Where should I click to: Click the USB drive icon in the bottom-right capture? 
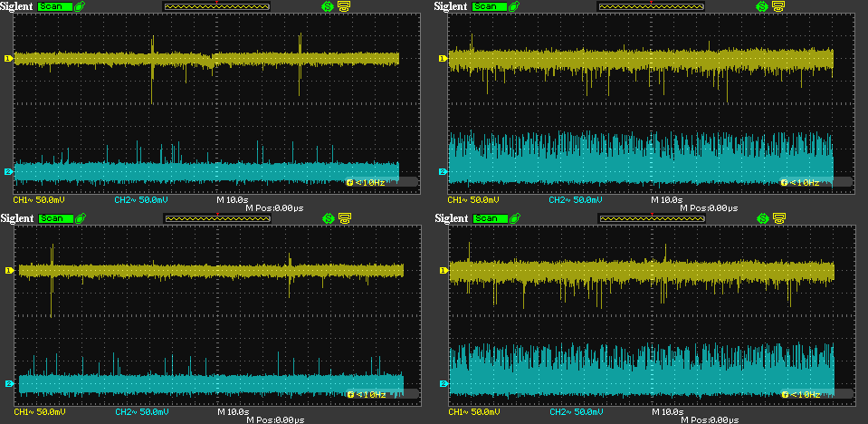[516, 218]
